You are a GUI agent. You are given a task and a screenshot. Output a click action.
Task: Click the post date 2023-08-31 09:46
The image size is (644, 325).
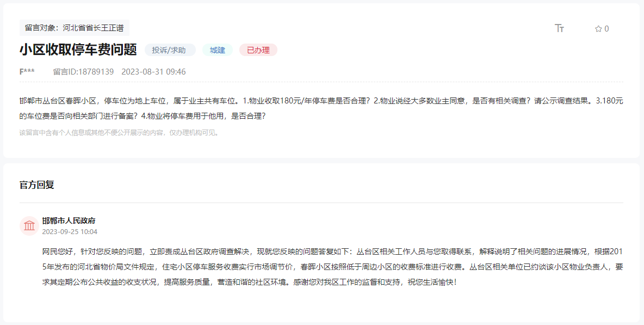point(153,71)
